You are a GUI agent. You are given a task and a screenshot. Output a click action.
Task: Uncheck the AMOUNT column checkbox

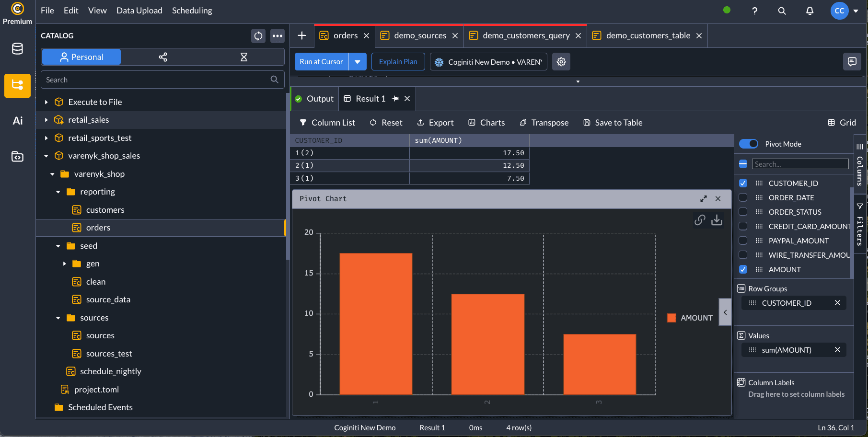(x=743, y=269)
